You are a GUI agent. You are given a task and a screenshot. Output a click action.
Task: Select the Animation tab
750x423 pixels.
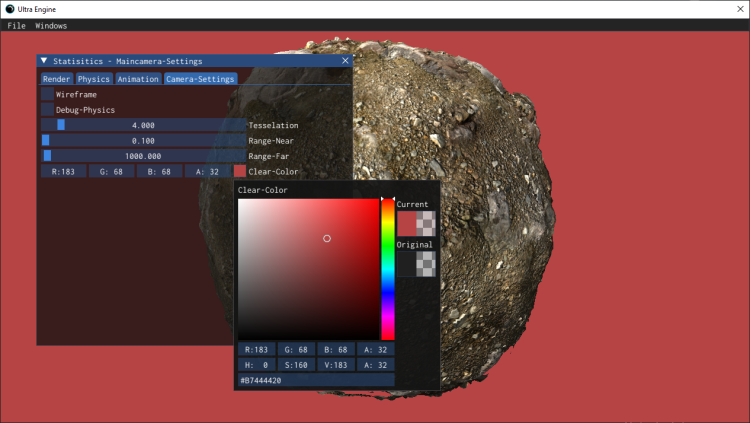pyautogui.click(x=137, y=79)
